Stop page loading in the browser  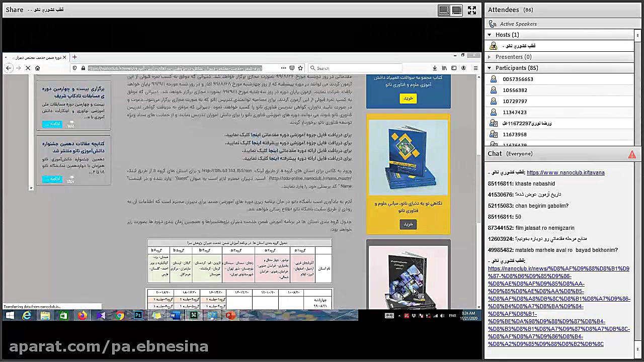click(x=28, y=68)
